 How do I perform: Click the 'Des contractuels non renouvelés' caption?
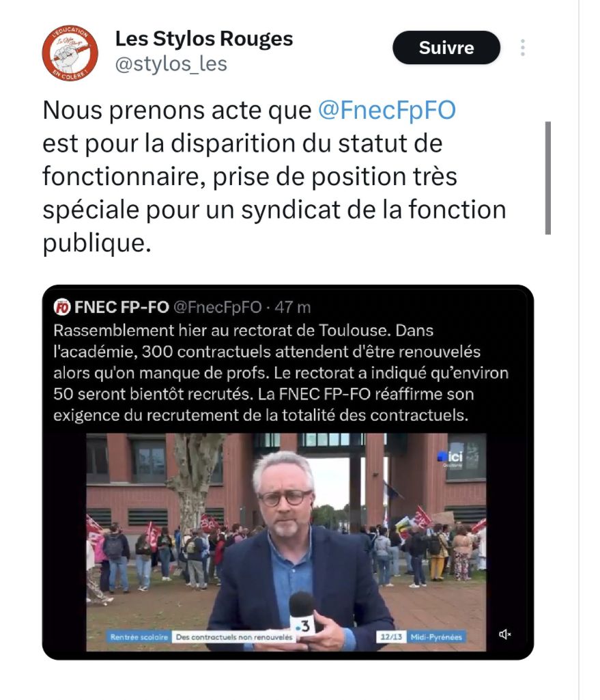tap(234, 637)
